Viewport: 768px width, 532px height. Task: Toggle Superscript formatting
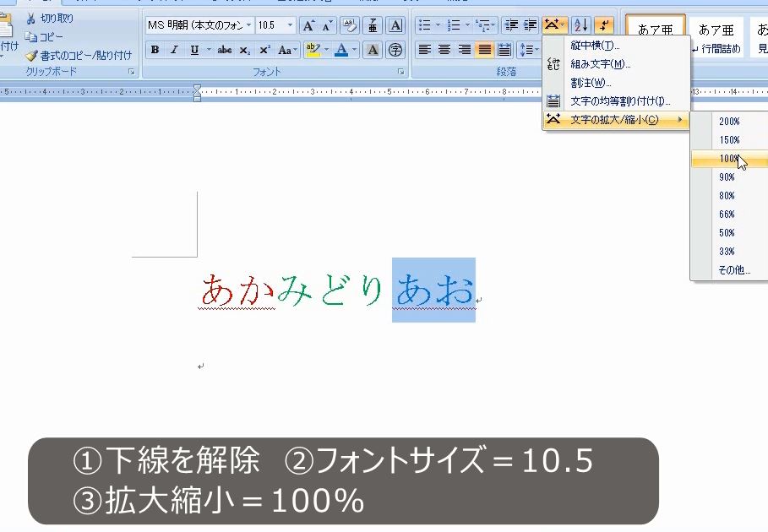click(264, 50)
